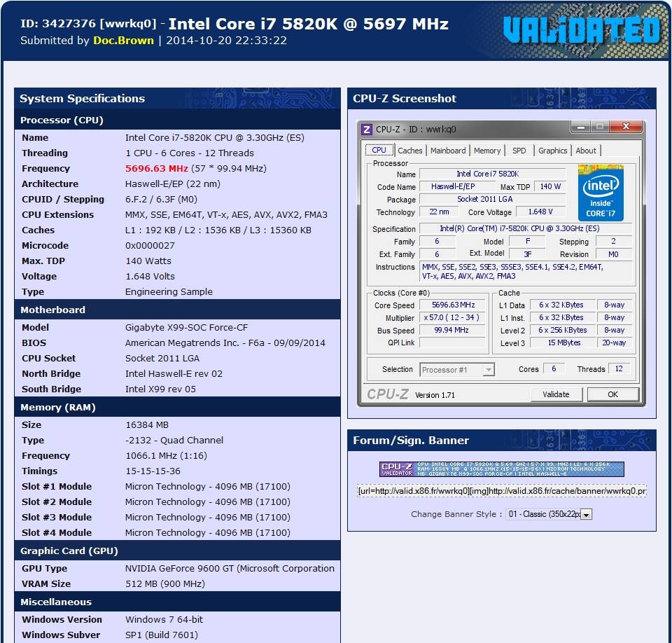Click the Technology 22 nm field
The width and height of the screenshot is (672, 643).
pyautogui.click(x=439, y=212)
